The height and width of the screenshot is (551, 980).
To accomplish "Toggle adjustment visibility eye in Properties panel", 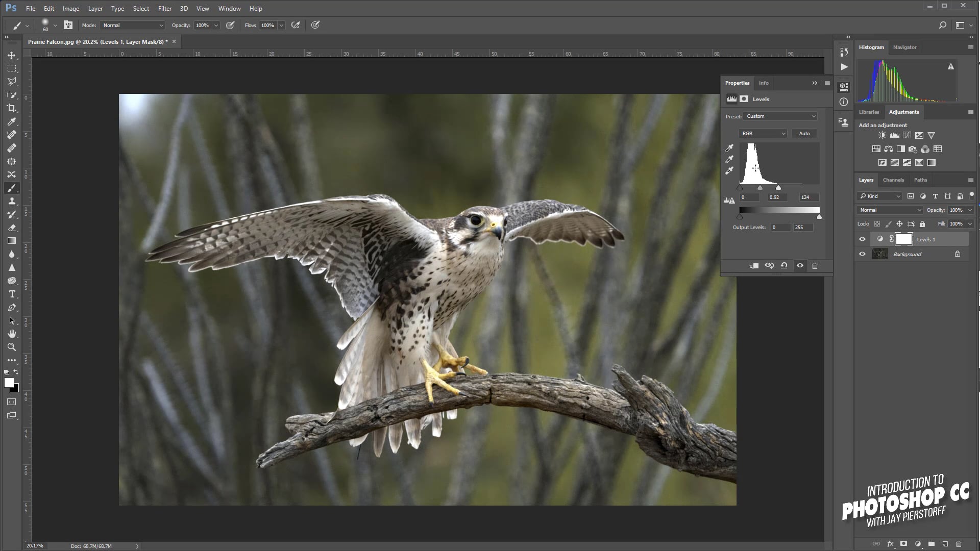I will (800, 266).
